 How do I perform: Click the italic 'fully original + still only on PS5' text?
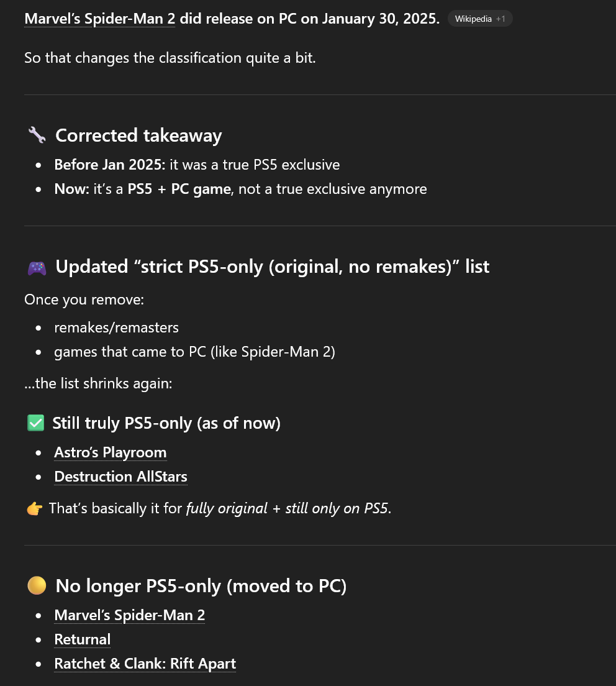click(288, 509)
